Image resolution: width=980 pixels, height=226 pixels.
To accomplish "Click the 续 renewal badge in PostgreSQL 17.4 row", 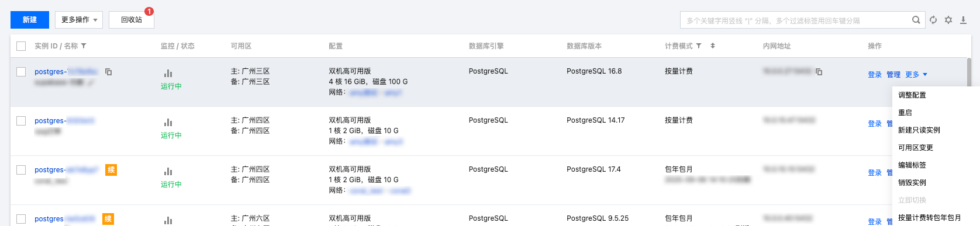I will coord(111,170).
